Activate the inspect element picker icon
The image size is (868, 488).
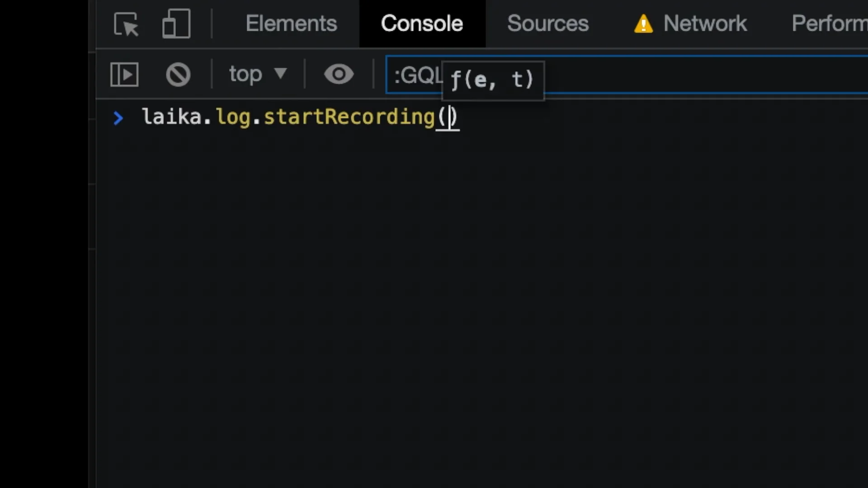(x=126, y=24)
